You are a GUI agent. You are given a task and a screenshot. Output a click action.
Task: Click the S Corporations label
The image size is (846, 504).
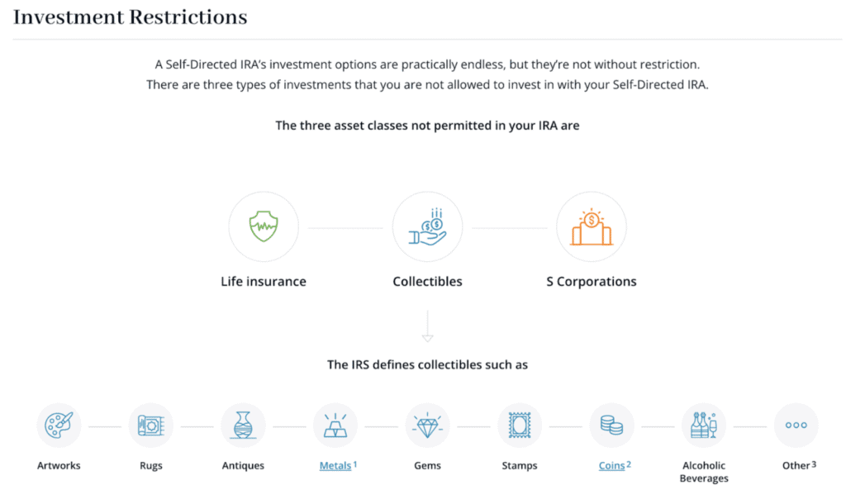tap(591, 282)
